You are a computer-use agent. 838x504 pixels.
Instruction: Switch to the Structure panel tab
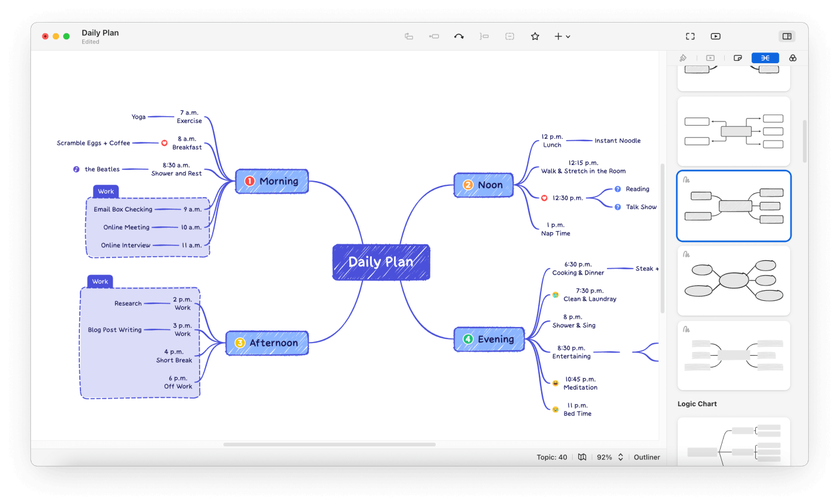coord(765,58)
